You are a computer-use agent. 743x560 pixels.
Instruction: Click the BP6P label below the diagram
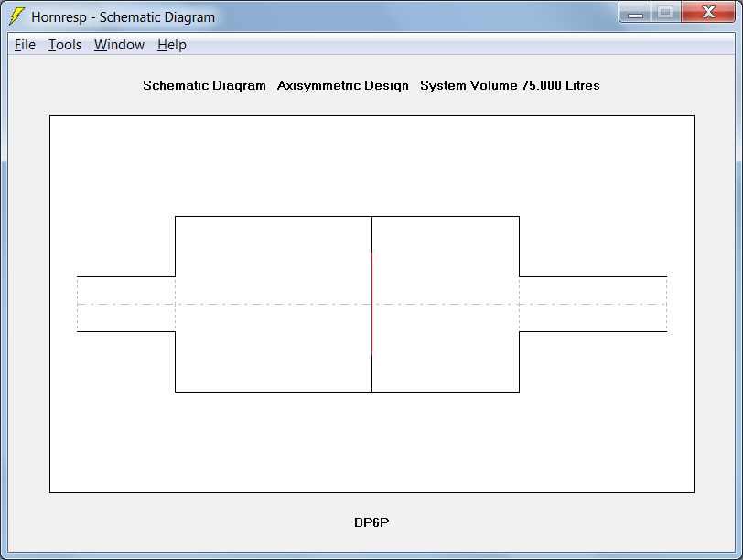[x=371, y=522]
